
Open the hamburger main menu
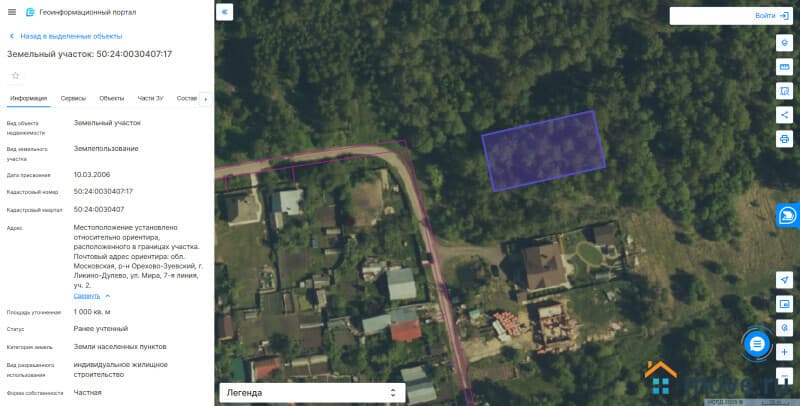tap(12, 12)
